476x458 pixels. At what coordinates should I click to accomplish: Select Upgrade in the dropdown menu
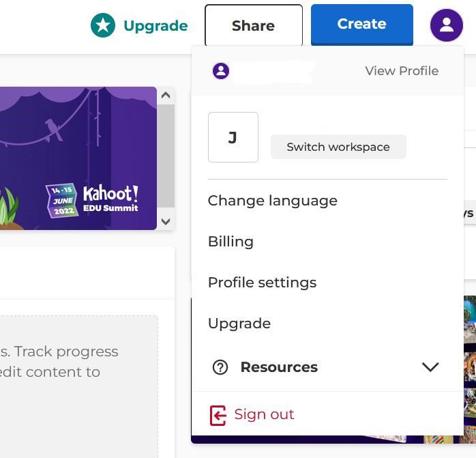239,324
